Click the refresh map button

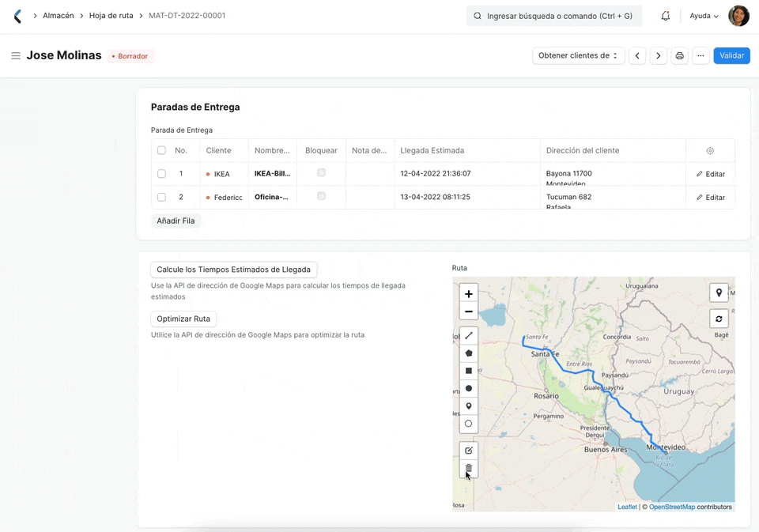pyautogui.click(x=719, y=319)
